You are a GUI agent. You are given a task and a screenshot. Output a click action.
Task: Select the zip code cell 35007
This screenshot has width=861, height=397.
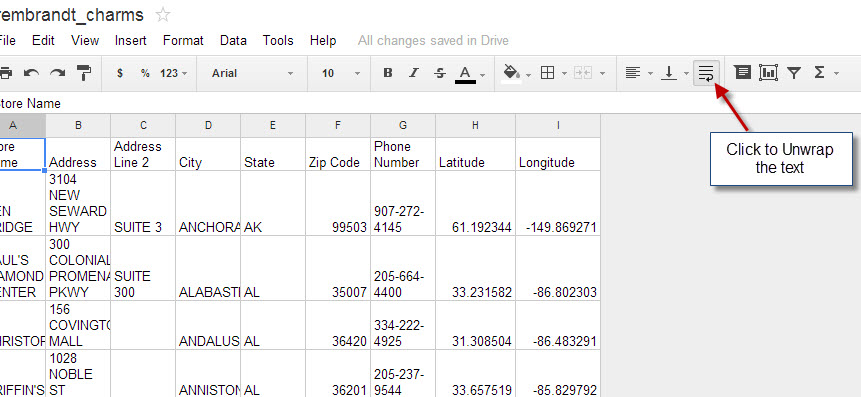(338, 269)
